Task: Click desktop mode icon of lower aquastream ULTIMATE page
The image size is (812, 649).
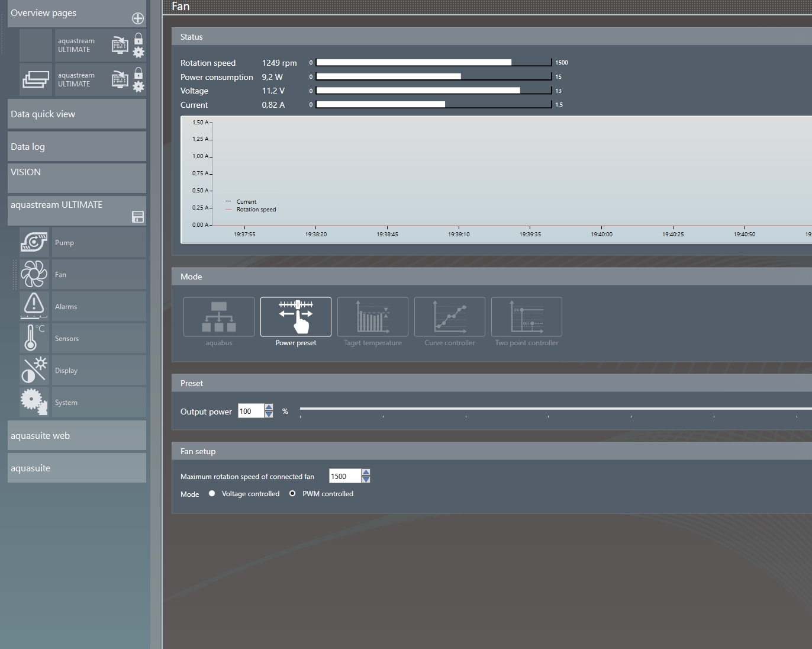Action: pos(120,79)
